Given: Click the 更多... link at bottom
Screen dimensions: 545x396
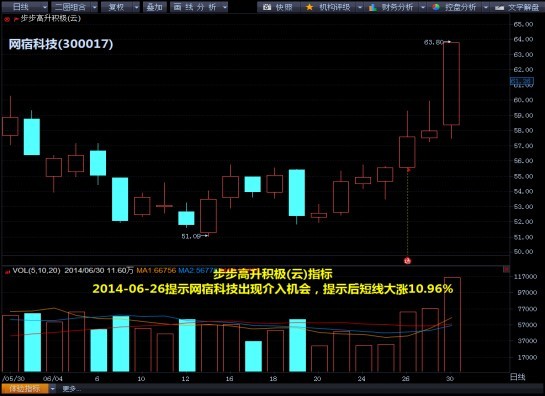Looking at the screenshot, I should (71, 389).
